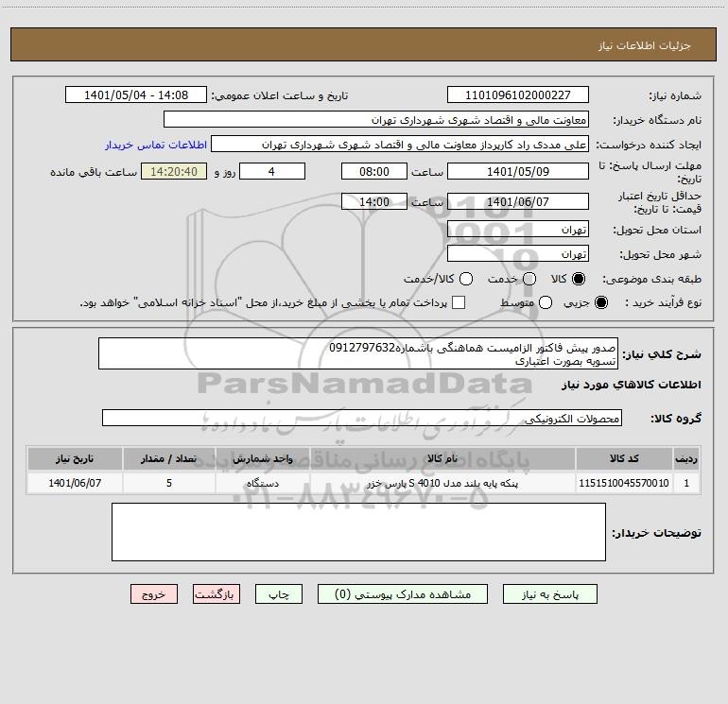Screen dimensions: 728x704
Task: Click the کد کالا column header
Action: point(624,459)
